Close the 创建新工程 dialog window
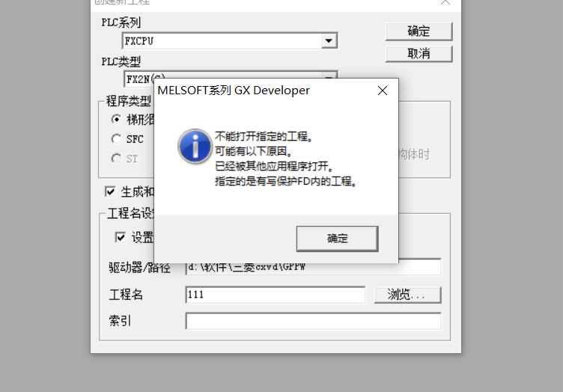563x392 pixels. tap(445, 2)
